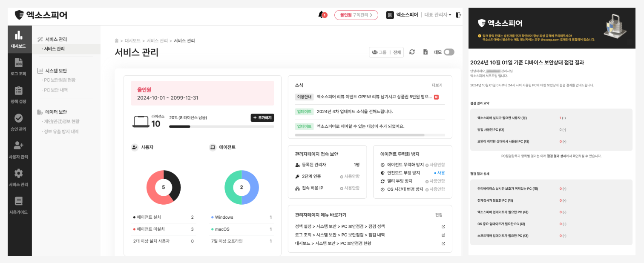Open 대시보드 in the left sidebar

coord(19,39)
